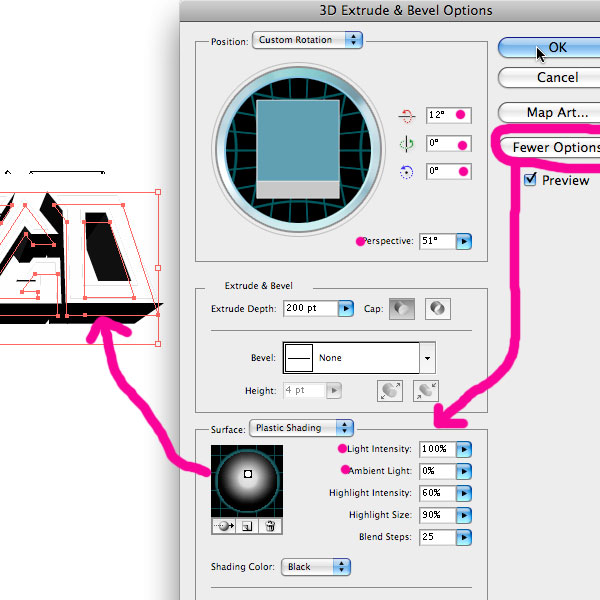Screen dimensions: 600x600
Task: Open the Highlight Intensity slider arrow
Action: [464, 493]
